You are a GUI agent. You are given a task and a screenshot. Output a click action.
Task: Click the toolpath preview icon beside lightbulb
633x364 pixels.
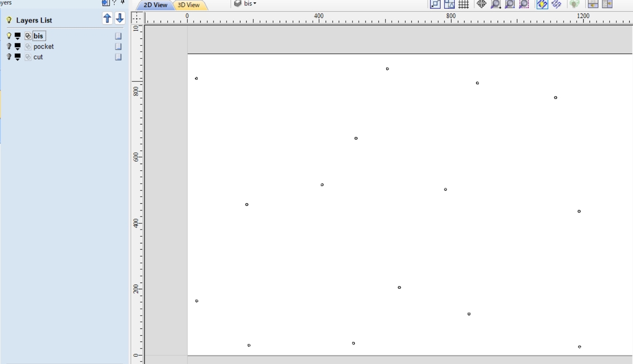click(x=556, y=4)
